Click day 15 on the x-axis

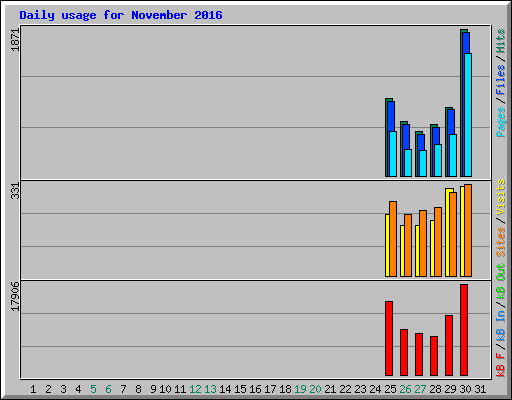click(240, 389)
